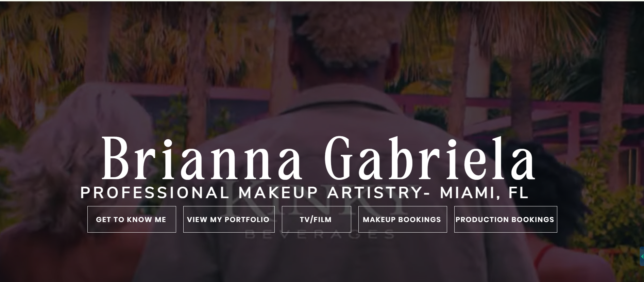Choose the TV/Film navigation box

pos(316,219)
